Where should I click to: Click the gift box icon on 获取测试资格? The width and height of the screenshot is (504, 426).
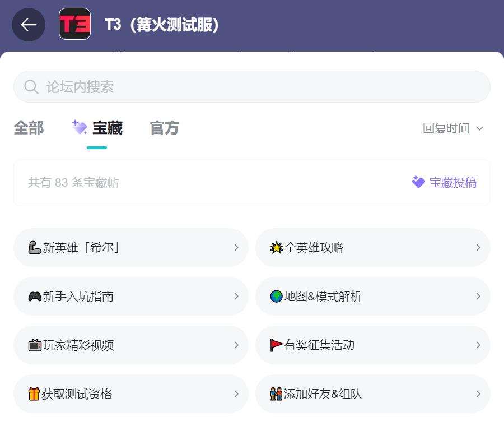click(35, 393)
